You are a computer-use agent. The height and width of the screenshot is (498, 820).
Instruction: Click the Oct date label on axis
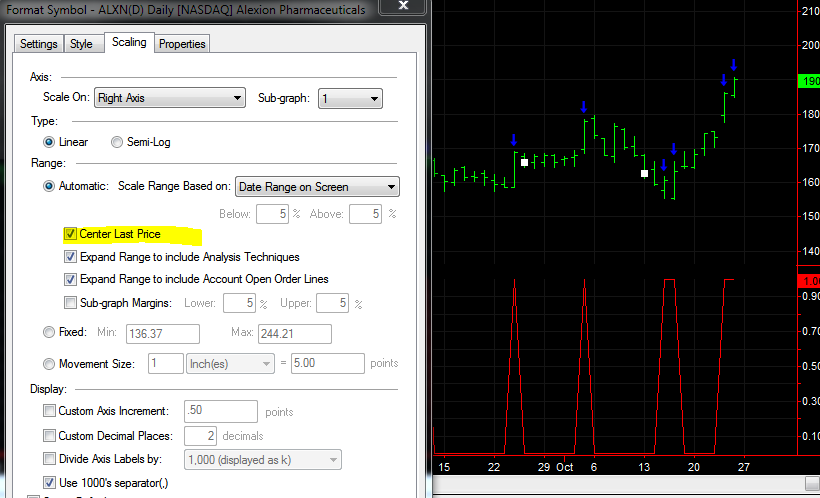click(564, 467)
